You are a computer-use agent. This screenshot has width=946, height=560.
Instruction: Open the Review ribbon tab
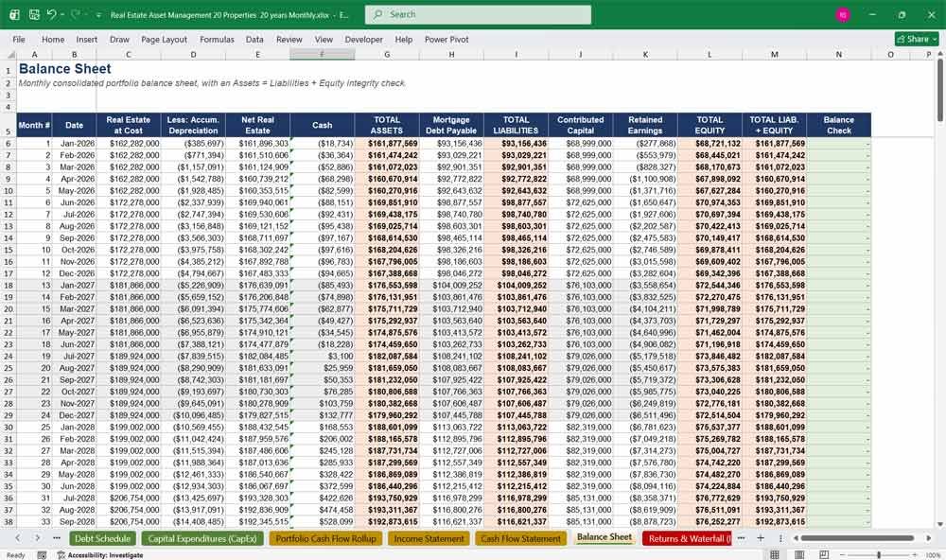(x=289, y=39)
